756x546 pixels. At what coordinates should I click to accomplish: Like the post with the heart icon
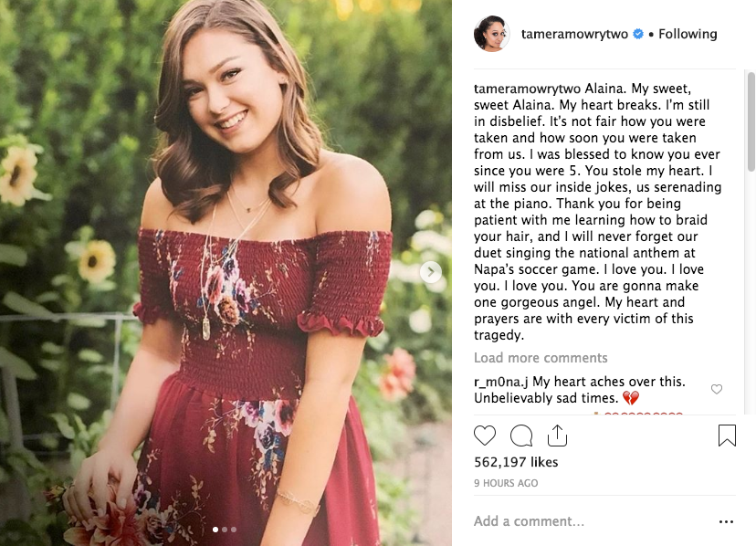point(485,436)
